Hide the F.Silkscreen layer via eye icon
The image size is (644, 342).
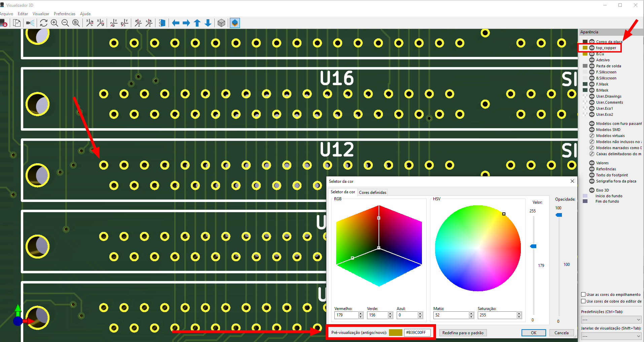pos(592,72)
